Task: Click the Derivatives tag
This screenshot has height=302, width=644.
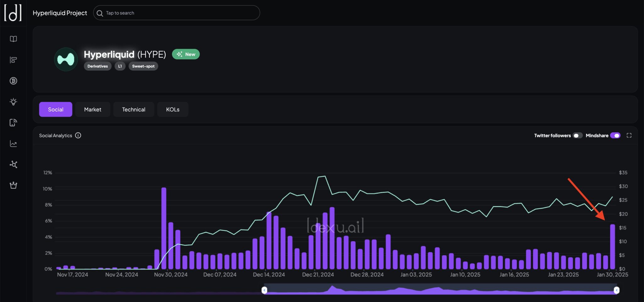Action: (x=97, y=66)
